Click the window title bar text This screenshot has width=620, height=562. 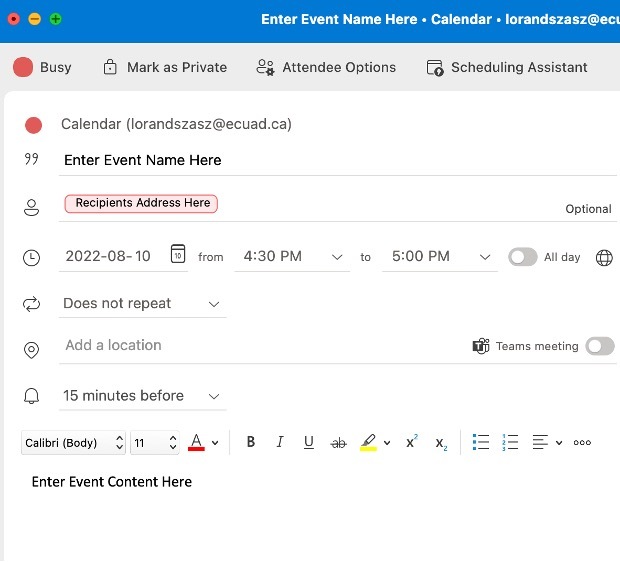440,19
